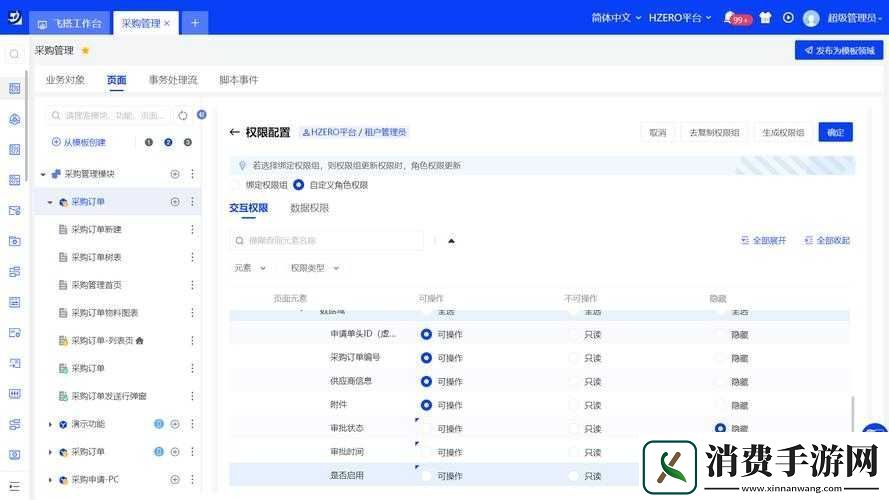This screenshot has height=500, width=889.
Task: Close the 采购管理 top tab
Action: pyautogui.click(x=167, y=23)
